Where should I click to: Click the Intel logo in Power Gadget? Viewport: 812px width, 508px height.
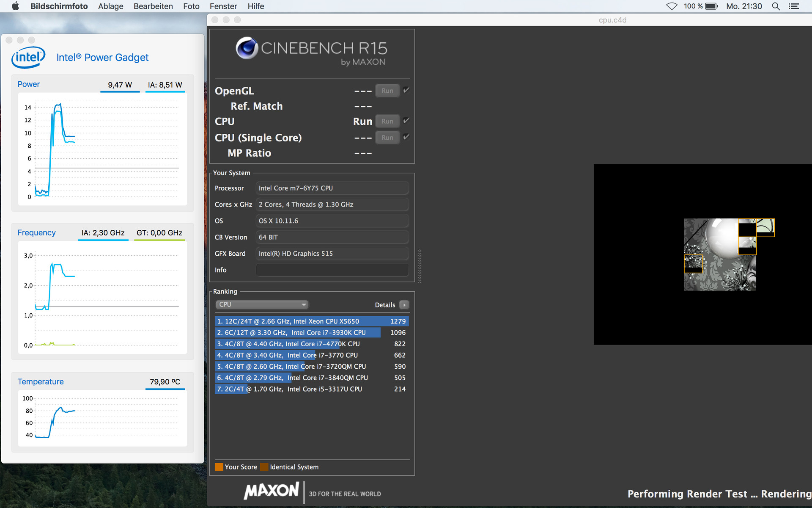[28, 58]
